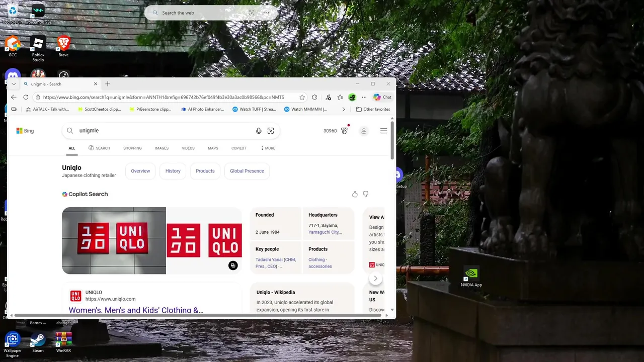Open the WinRAR desktop shortcut

pyautogui.click(x=63, y=342)
